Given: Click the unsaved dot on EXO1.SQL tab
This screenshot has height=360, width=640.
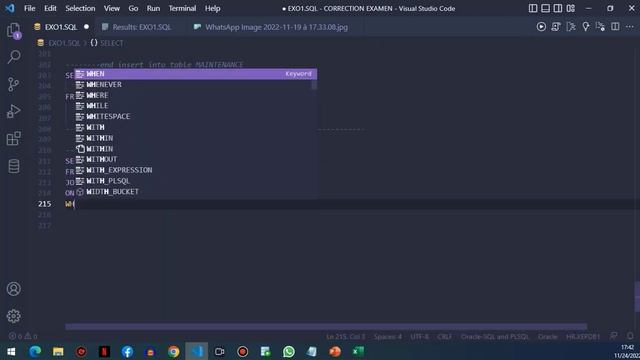Looking at the screenshot, I should (x=86, y=27).
